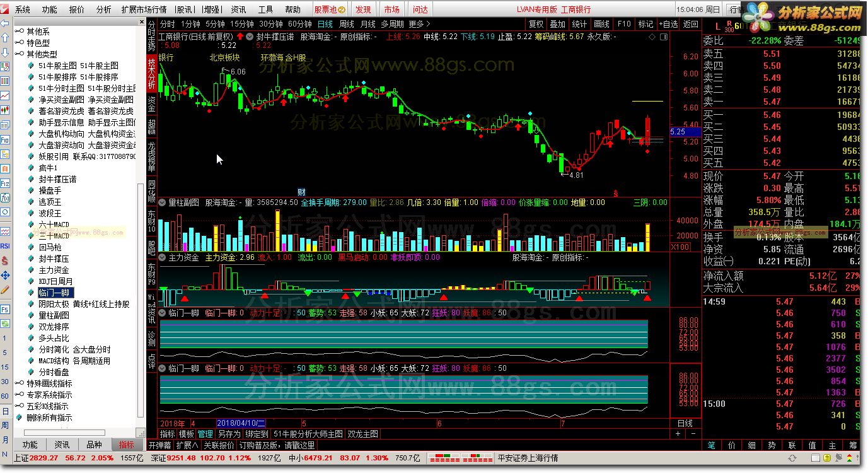Close the indicator tree panel with X
The image size is (868, 473).
point(141,21)
